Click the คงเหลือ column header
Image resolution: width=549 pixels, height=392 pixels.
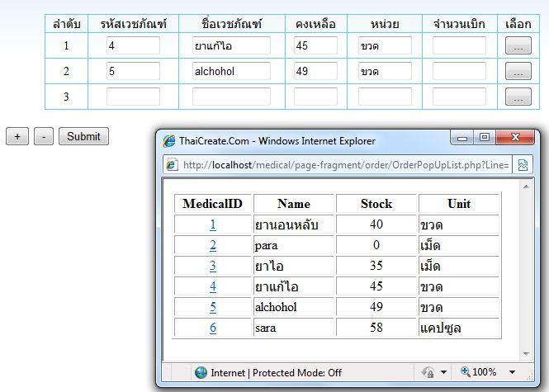click(316, 24)
